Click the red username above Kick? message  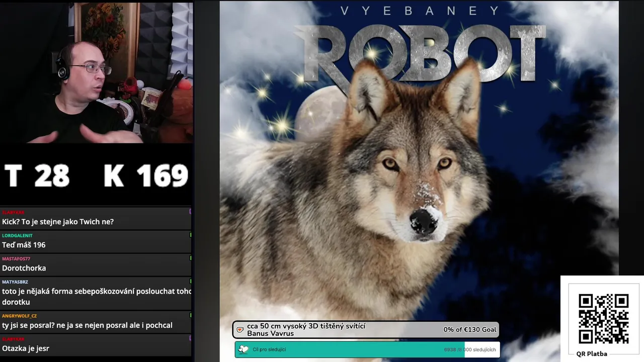click(x=13, y=212)
